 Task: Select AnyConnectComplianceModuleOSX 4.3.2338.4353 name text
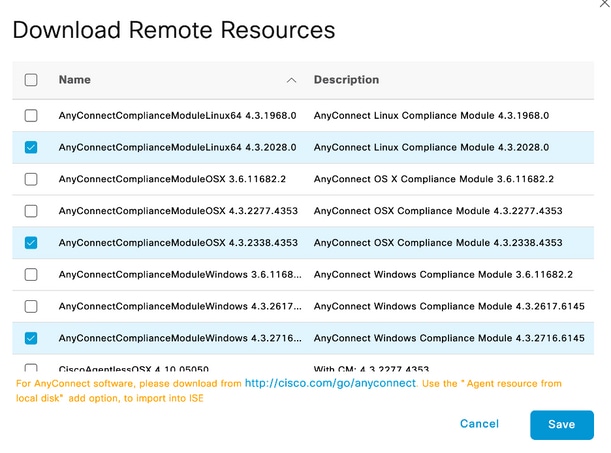tap(178, 243)
